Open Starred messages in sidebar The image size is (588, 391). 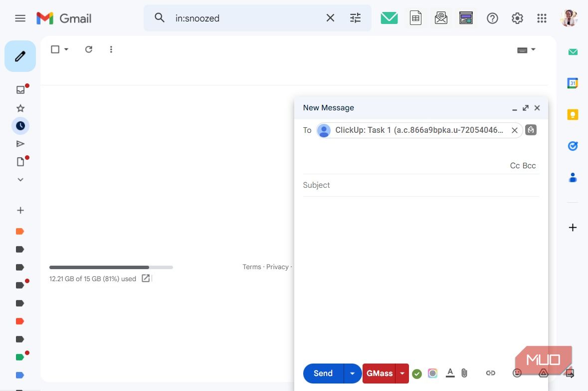20,108
